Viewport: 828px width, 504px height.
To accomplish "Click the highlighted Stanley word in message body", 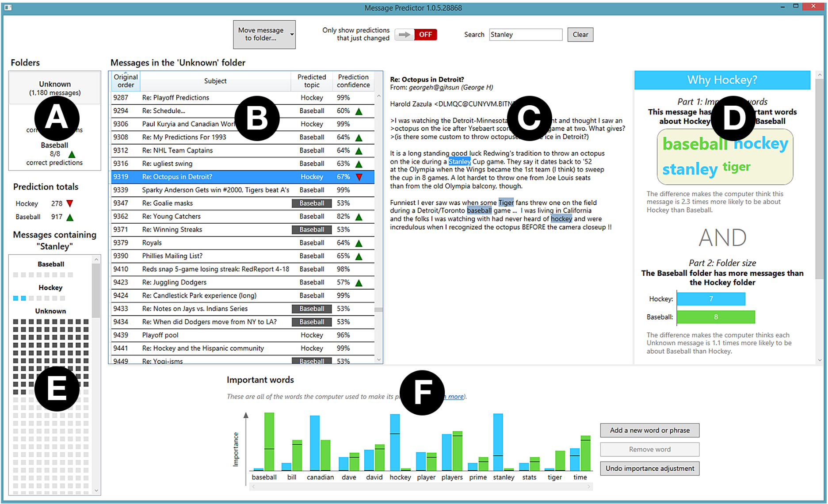I will click(x=459, y=161).
